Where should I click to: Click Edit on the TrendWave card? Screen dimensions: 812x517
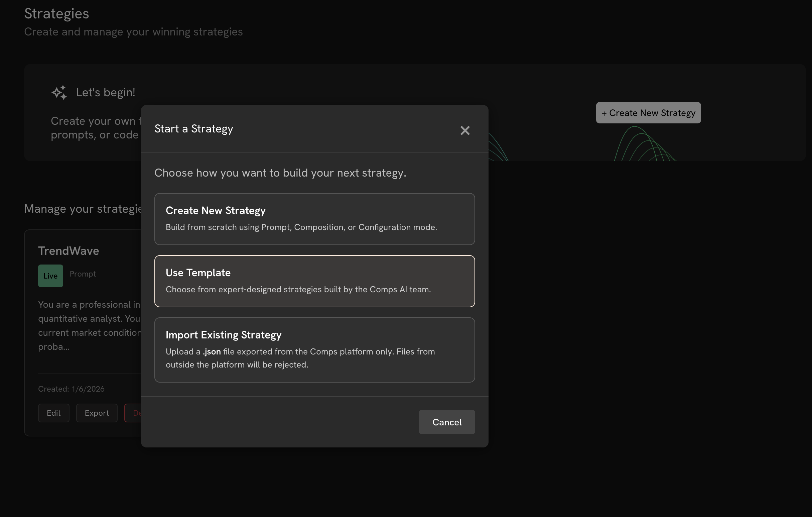(x=53, y=413)
